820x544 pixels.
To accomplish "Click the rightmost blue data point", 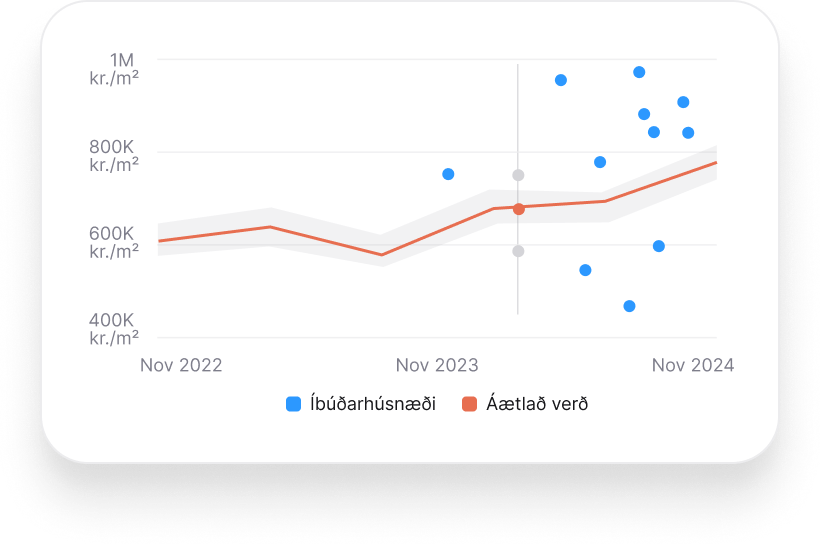I will point(688,133).
